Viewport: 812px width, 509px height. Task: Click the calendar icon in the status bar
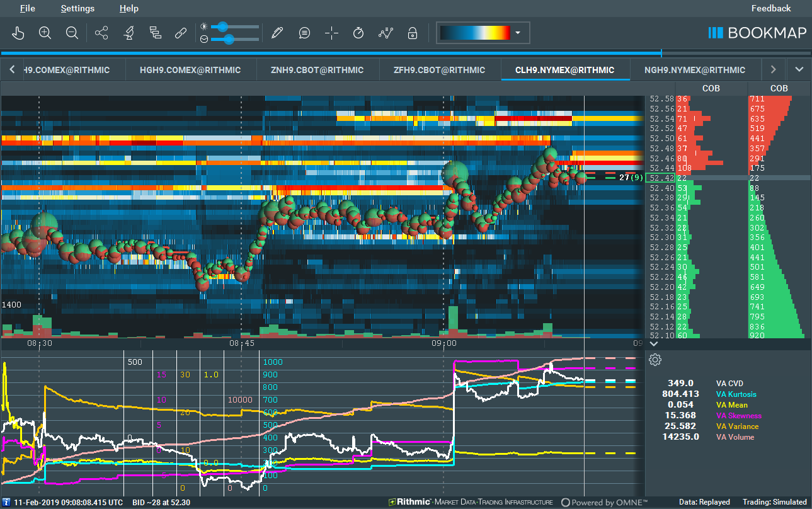coord(7,501)
